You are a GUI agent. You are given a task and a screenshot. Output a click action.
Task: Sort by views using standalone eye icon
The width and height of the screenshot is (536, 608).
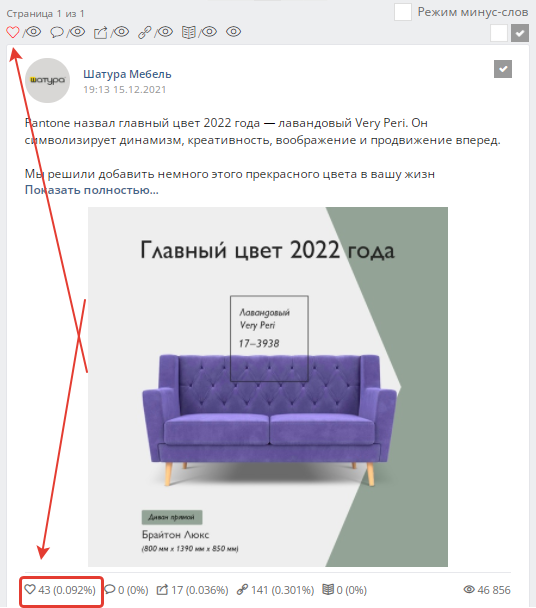coord(233,32)
